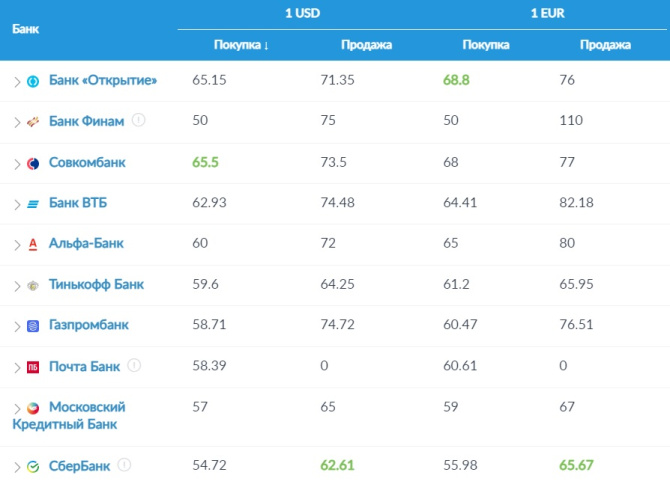
Task: Click the Газпромбанк logo icon
Action: [x=33, y=326]
